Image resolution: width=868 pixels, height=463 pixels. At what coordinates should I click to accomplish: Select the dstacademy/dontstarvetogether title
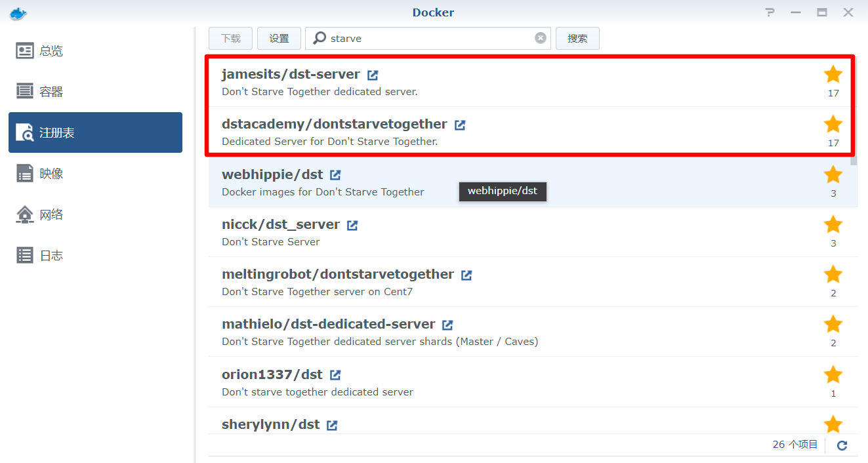tap(335, 124)
